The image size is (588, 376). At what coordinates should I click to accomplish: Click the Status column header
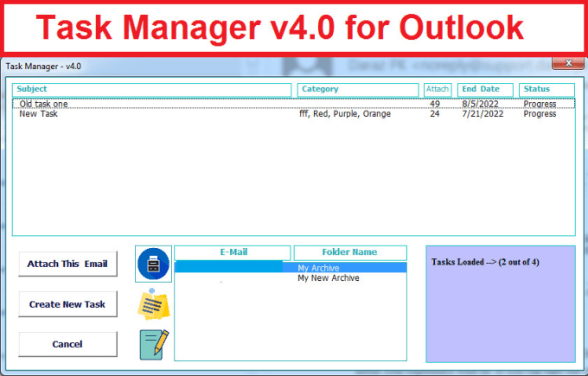tap(546, 90)
